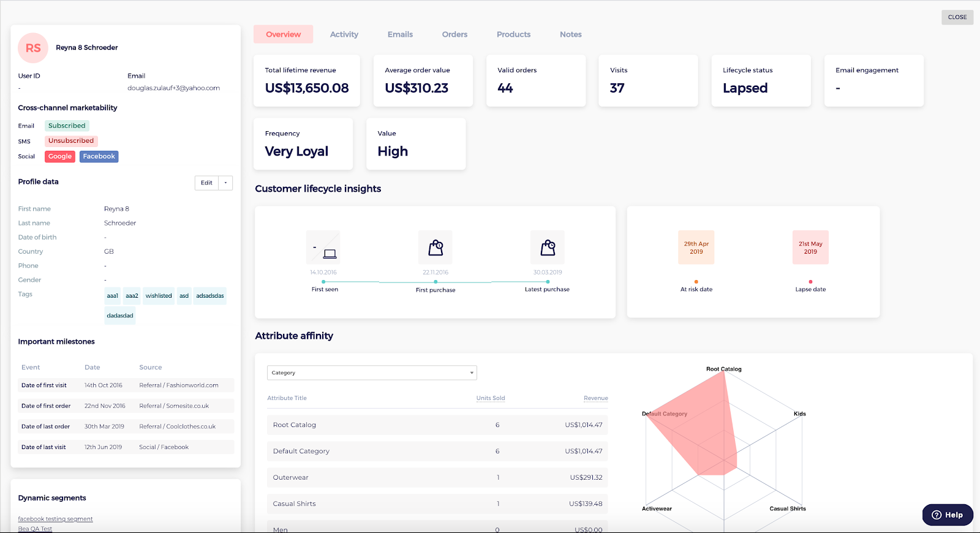
Task: Open the facebook testing segment link
Action: point(56,519)
